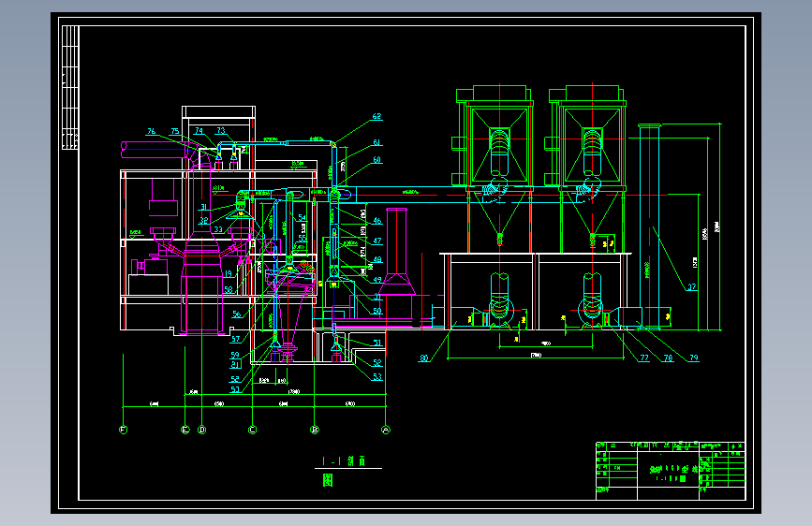Select callout label 73
812x526 pixels.
[x=221, y=131]
